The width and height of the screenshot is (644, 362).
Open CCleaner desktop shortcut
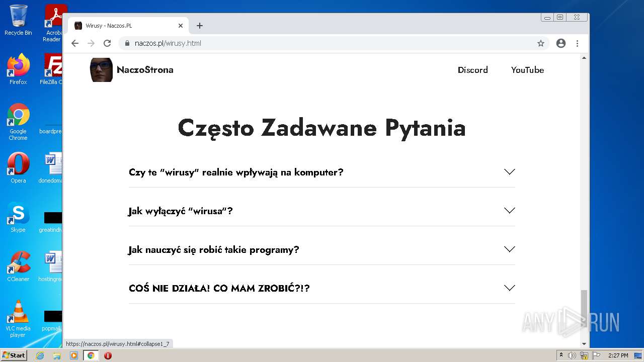(18, 266)
